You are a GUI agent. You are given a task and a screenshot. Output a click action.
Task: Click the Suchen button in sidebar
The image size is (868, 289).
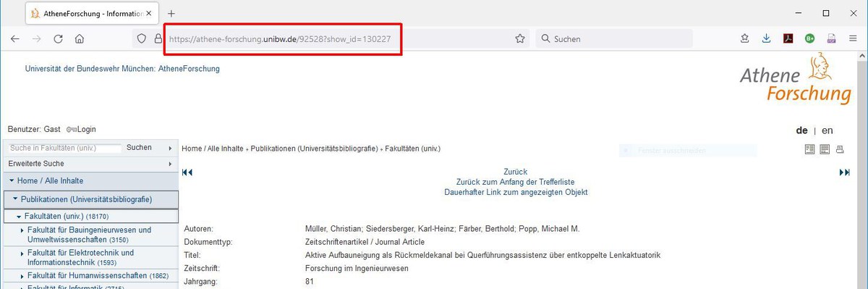[139, 148]
